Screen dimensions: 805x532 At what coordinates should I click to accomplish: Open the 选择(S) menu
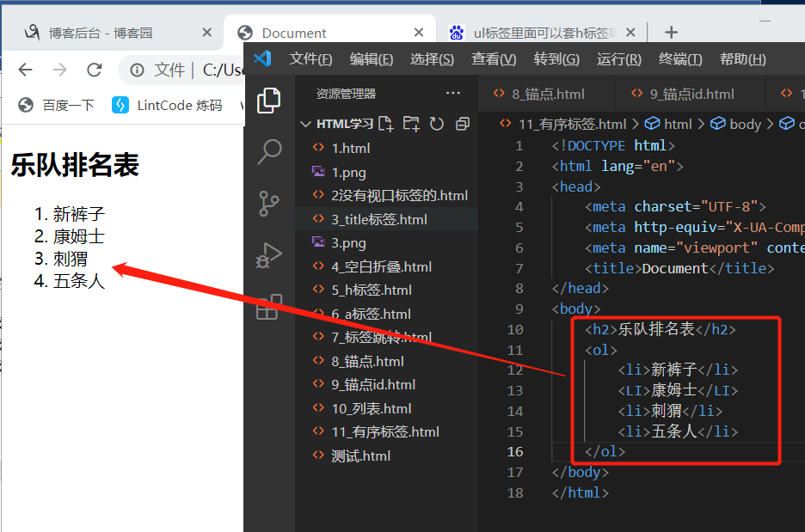[x=432, y=59]
